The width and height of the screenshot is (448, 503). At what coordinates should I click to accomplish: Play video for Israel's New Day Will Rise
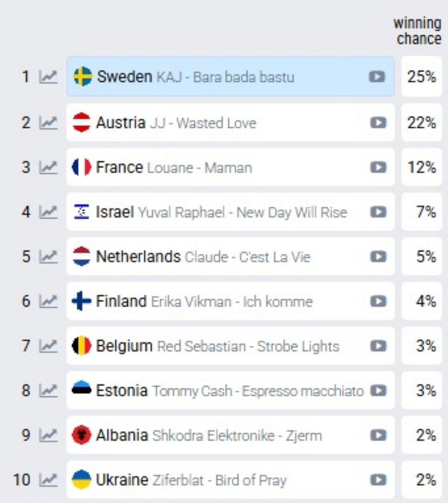point(378,212)
